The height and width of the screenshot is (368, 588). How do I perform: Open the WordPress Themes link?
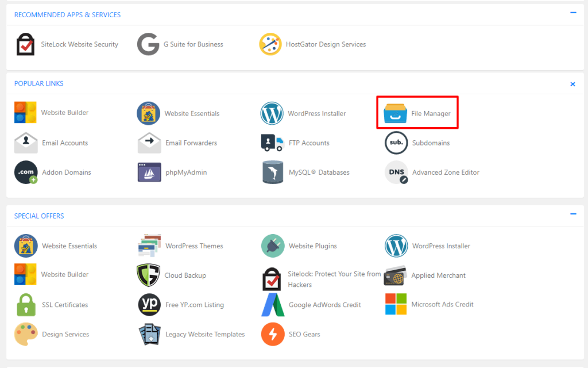194,246
